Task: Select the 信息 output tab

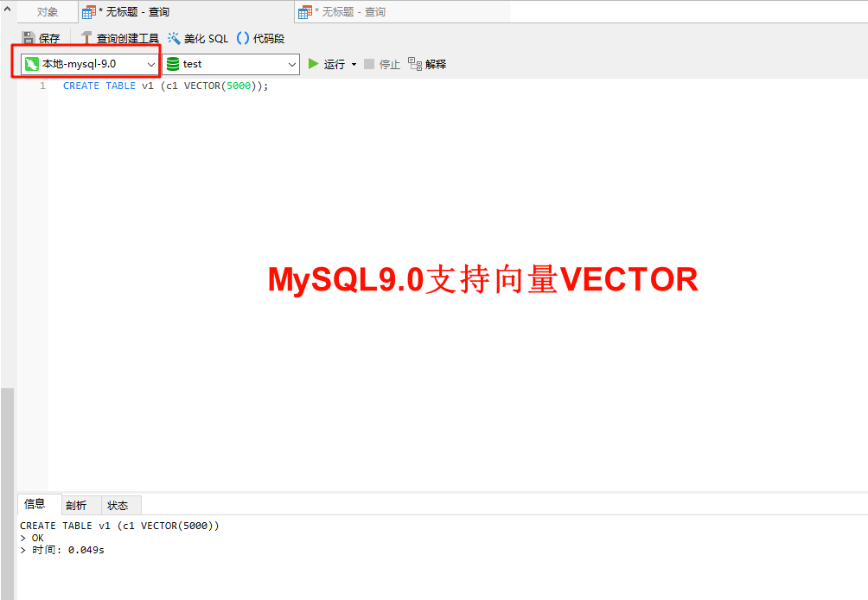Action: pyautogui.click(x=36, y=505)
